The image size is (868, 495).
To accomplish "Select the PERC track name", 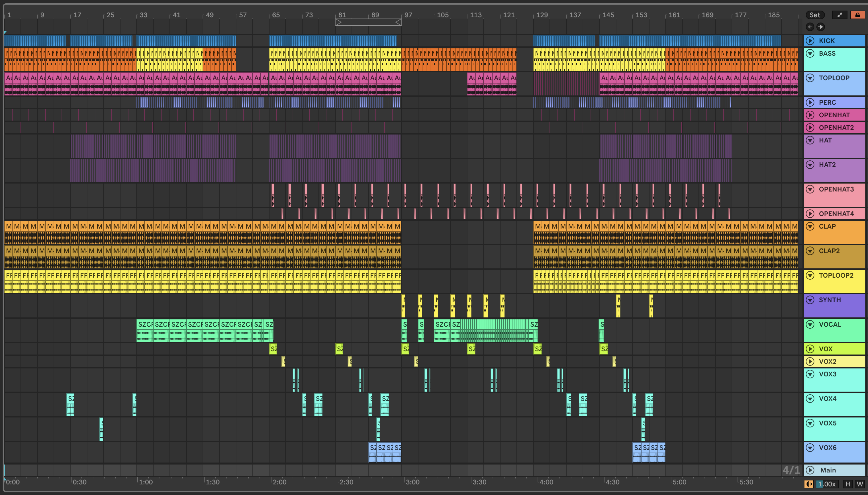I will (x=827, y=102).
